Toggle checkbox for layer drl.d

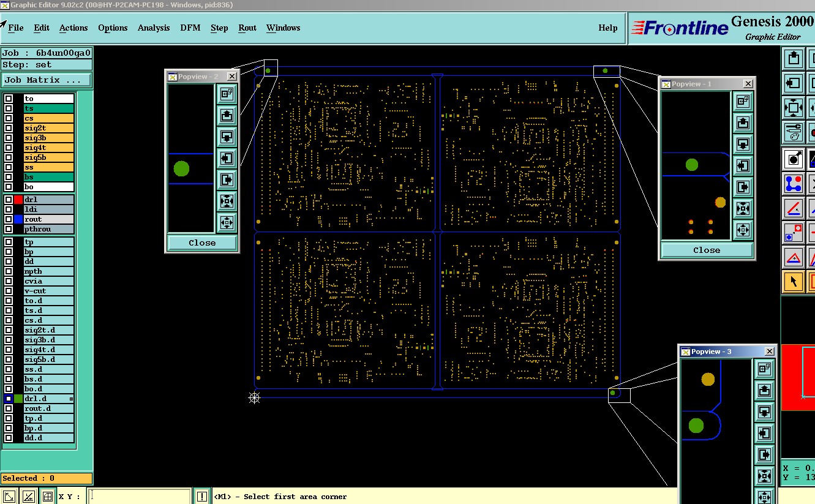click(x=9, y=399)
